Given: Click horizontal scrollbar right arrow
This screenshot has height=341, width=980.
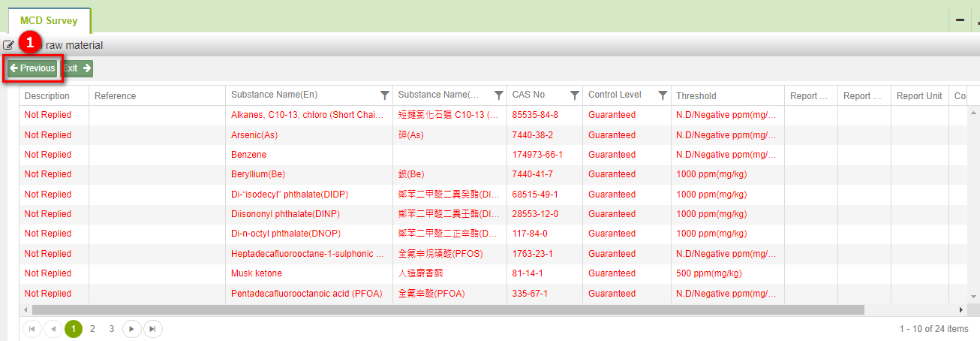Looking at the screenshot, I should click(961, 309).
